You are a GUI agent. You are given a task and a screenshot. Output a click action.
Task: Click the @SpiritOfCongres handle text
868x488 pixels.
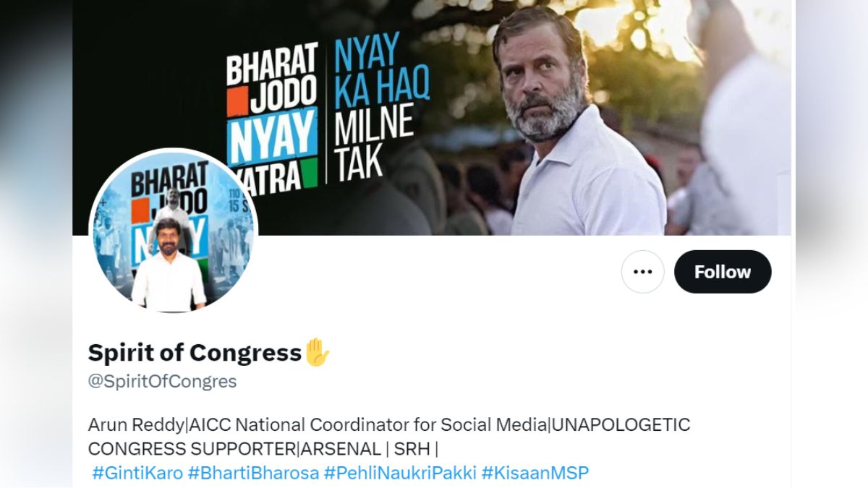click(x=162, y=381)
